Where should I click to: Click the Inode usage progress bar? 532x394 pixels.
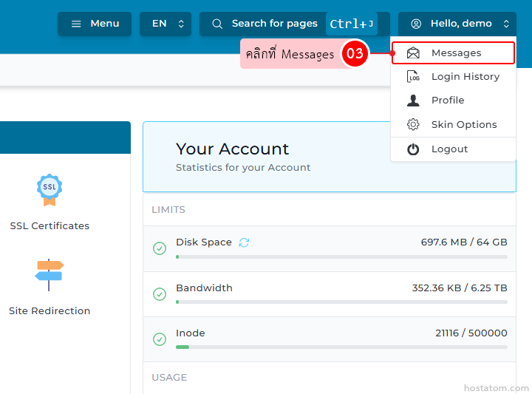pos(341,347)
